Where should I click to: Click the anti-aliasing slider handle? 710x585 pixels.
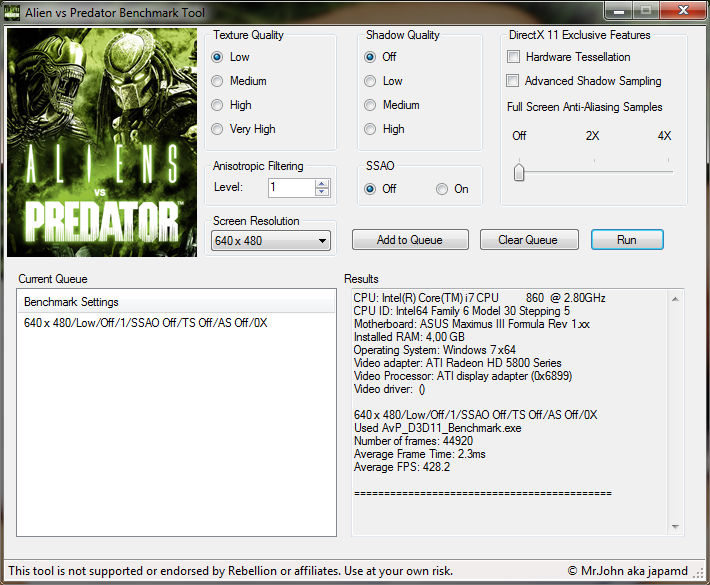519,172
